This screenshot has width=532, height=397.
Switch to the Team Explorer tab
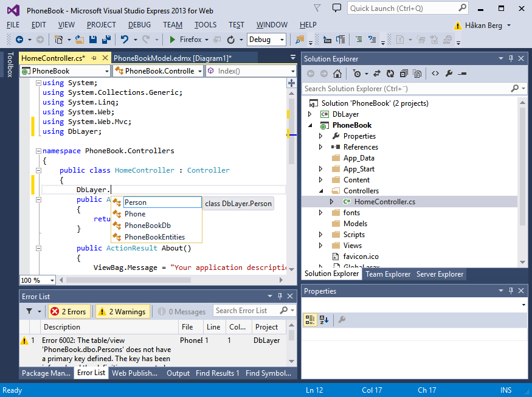[388, 274]
